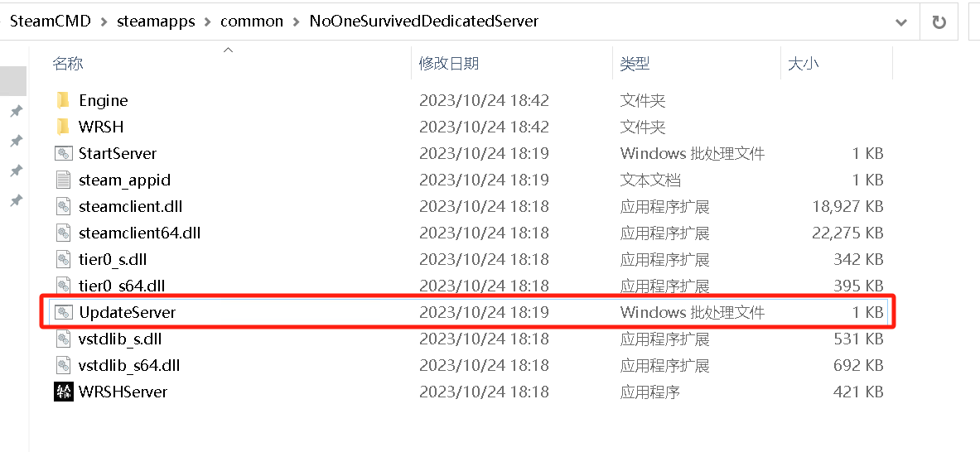Sort files by 大小 column header
The height and width of the screenshot is (452, 980).
point(803,64)
